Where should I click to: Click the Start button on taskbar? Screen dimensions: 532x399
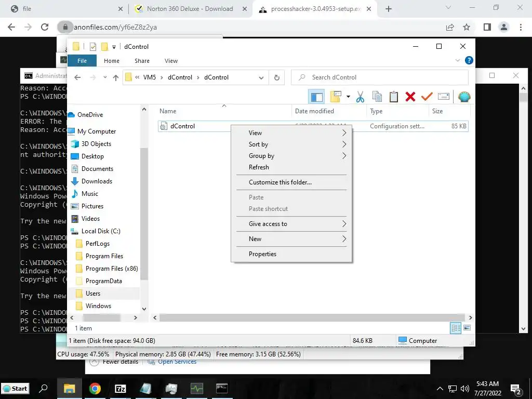tap(15, 389)
